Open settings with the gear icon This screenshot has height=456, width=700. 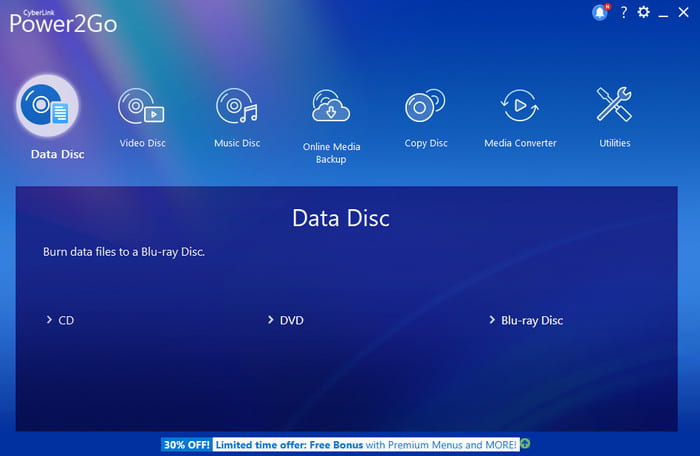(x=643, y=12)
